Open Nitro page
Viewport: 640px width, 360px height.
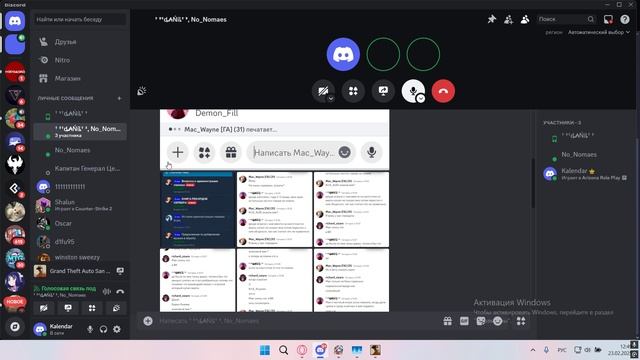click(x=80, y=60)
